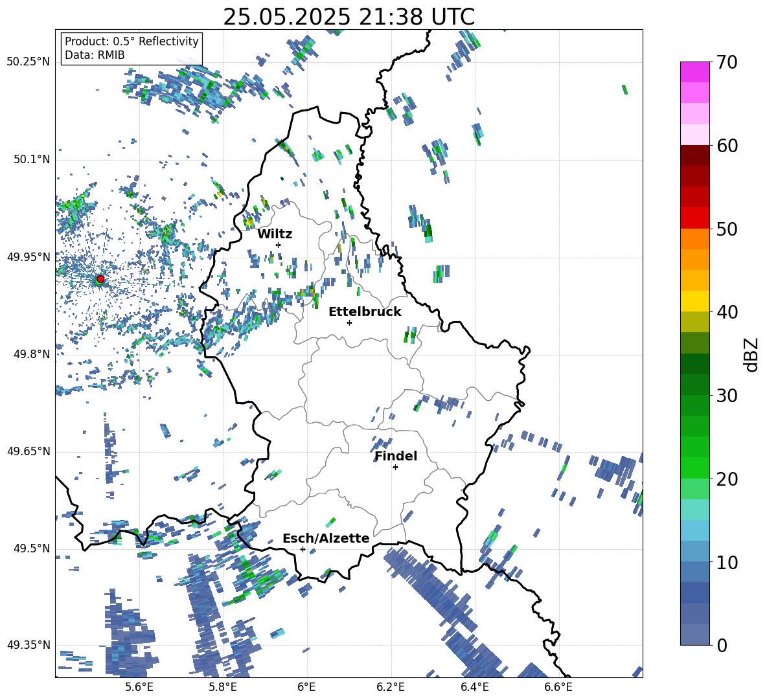This screenshot has width=767, height=700.
Task: Pick the slate blue swatch just above 0 dBZ
Action: (x=694, y=635)
